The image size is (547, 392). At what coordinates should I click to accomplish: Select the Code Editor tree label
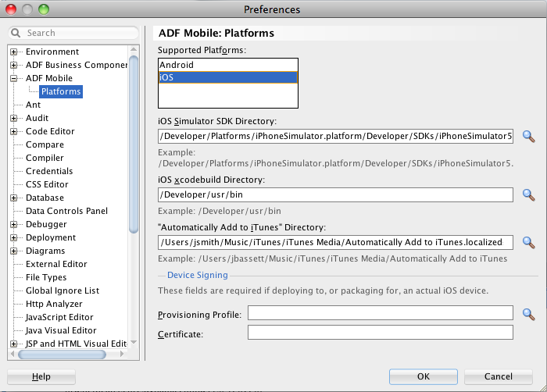(x=50, y=131)
